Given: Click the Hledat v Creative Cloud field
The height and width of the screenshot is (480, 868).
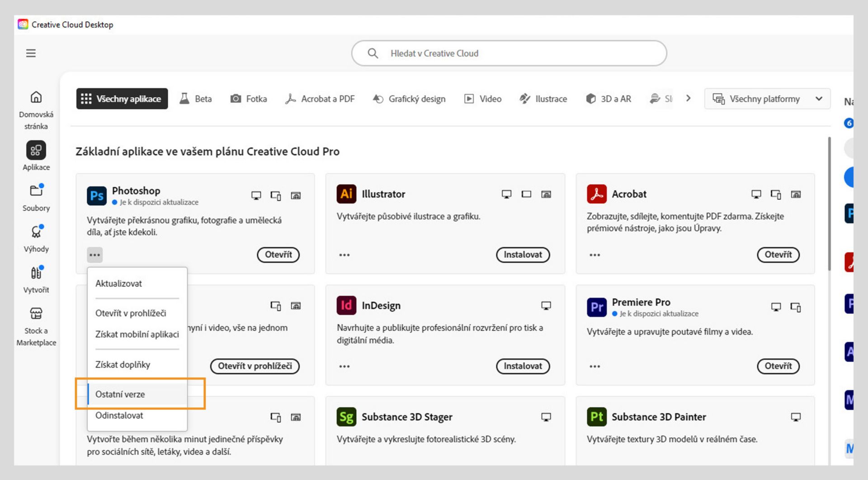Looking at the screenshot, I should (x=509, y=53).
